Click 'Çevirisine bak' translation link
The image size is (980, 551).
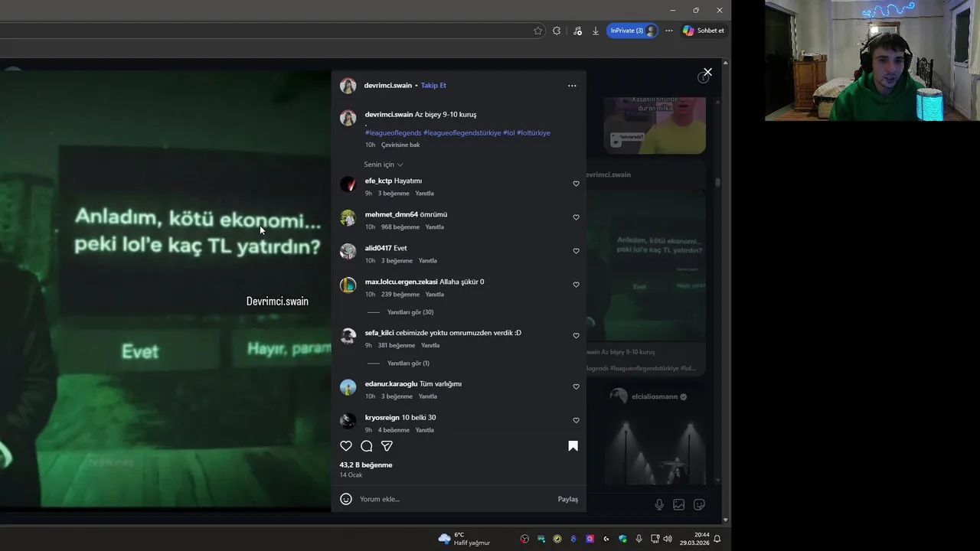coord(400,145)
